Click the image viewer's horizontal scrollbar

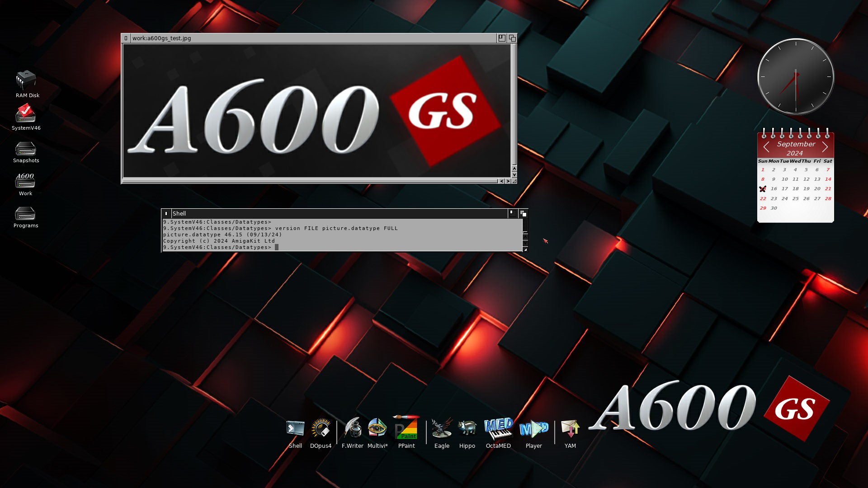[x=310, y=181]
